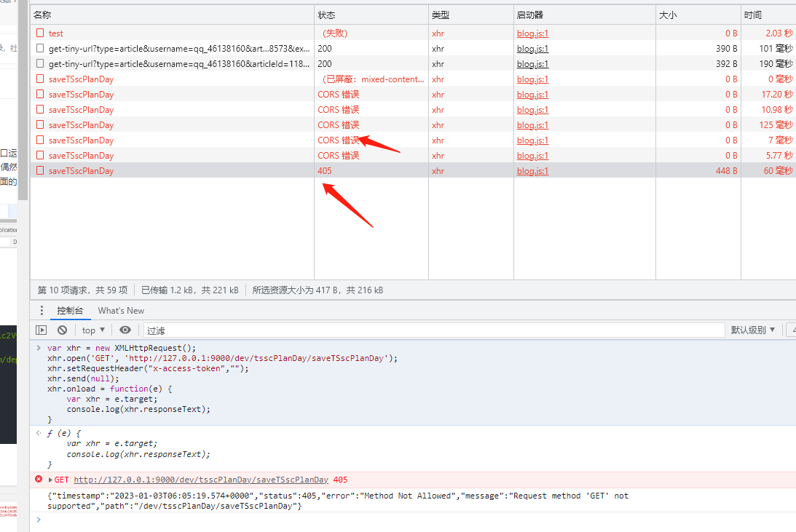Switch to the 控制台 tab
Viewport: 796px width, 532px height.
click(x=70, y=310)
